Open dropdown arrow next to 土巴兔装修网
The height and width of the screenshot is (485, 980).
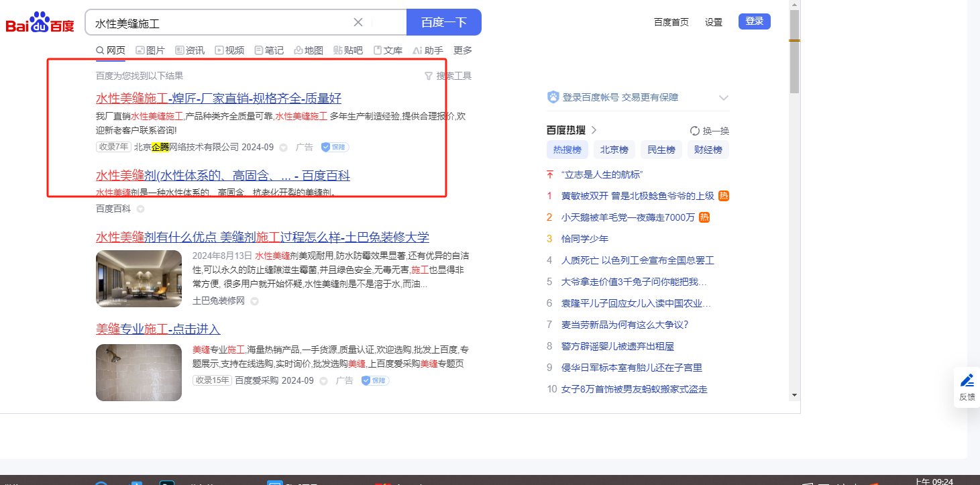coord(255,301)
